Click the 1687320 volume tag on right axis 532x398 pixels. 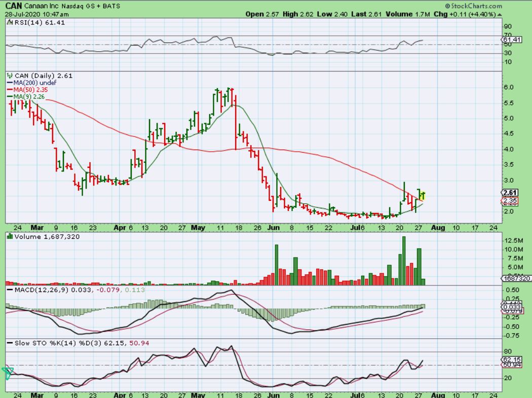tap(514, 278)
